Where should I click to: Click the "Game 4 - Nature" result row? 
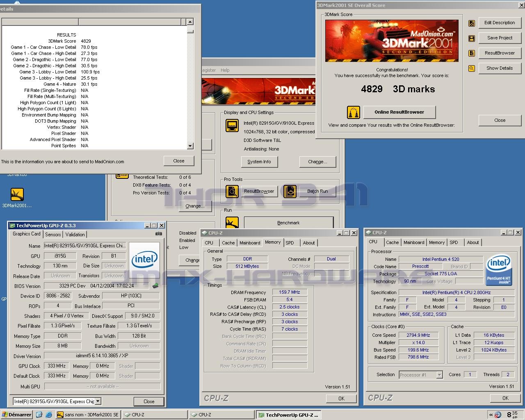71,84
